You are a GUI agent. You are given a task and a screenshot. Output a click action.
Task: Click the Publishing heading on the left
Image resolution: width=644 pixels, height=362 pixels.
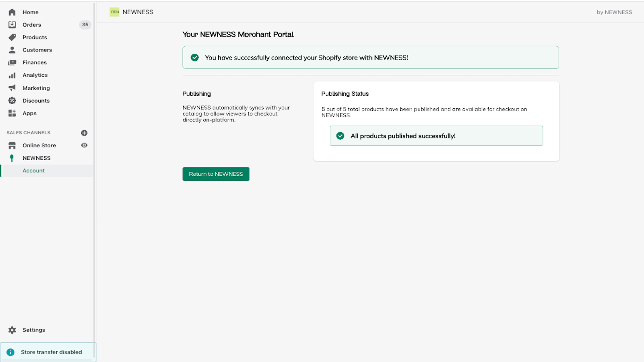coord(196,94)
